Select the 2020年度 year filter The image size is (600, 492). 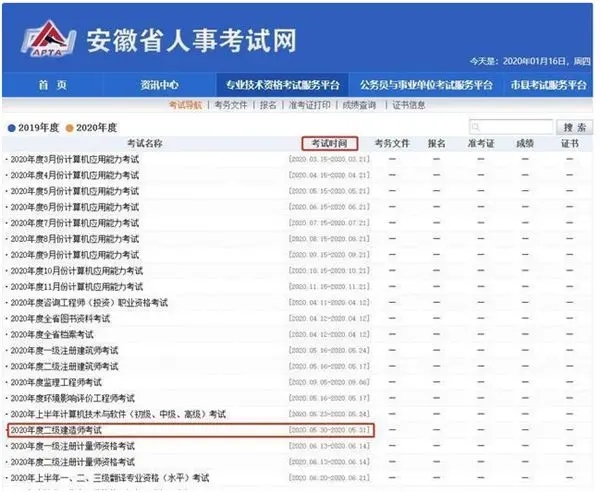(x=91, y=128)
